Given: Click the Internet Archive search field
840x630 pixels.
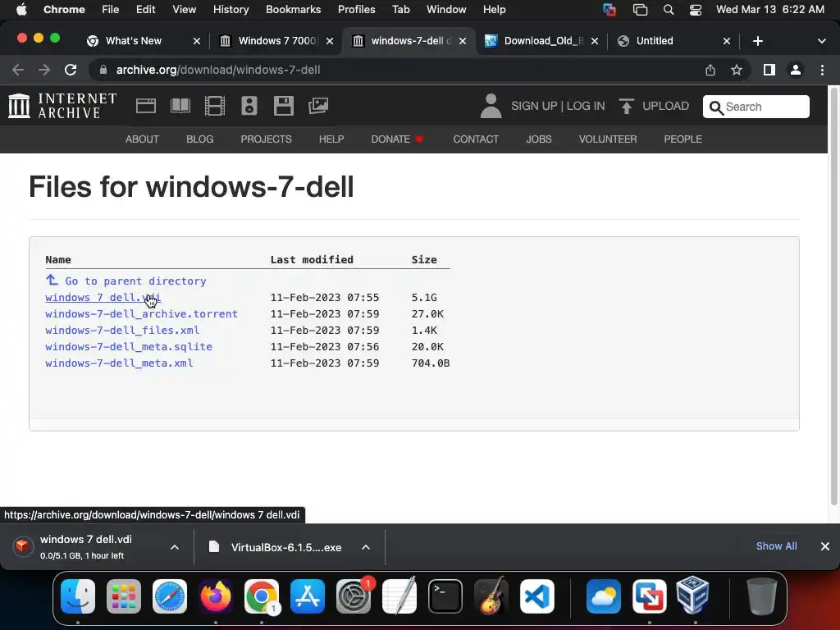Looking at the screenshot, I should [756, 107].
